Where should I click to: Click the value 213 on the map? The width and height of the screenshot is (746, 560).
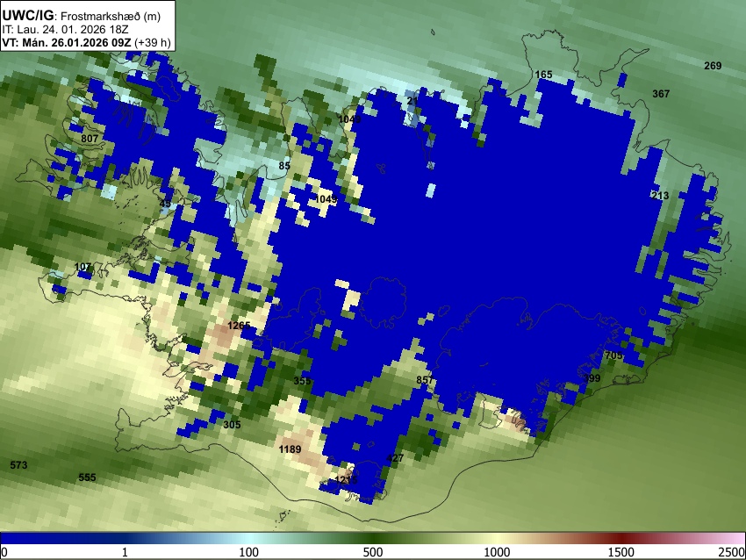pos(660,195)
